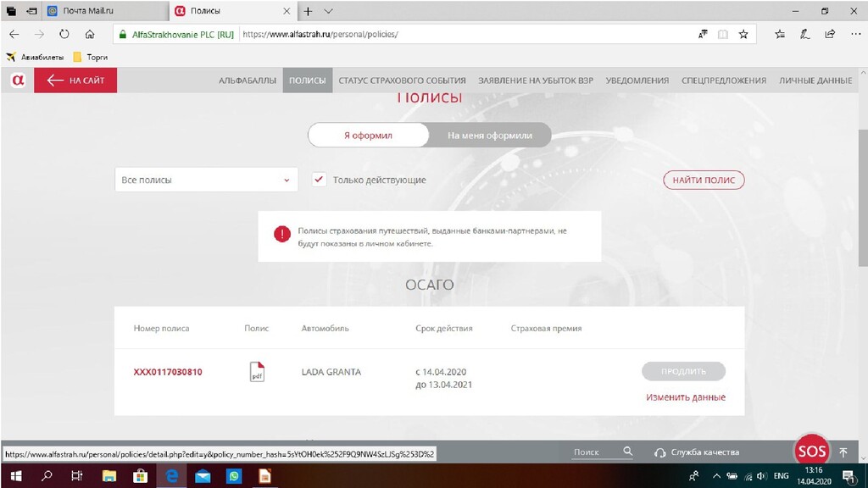Refresh the page
Image resolution: width=868 pixels, height=488 pixels.
(64, 34)
